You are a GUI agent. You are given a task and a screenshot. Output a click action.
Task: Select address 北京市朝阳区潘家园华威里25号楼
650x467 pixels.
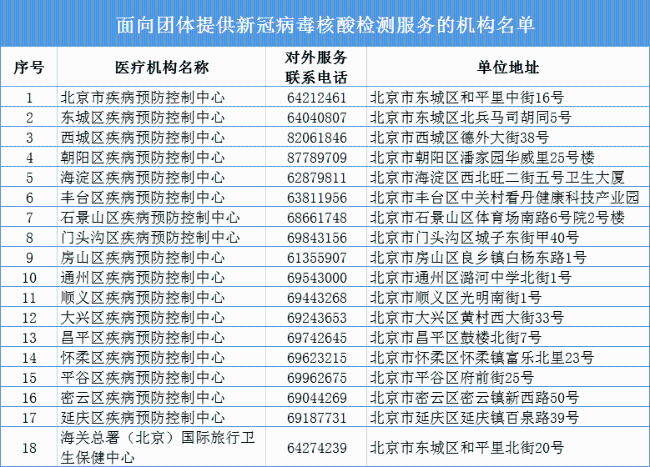(x=482, y=157)
